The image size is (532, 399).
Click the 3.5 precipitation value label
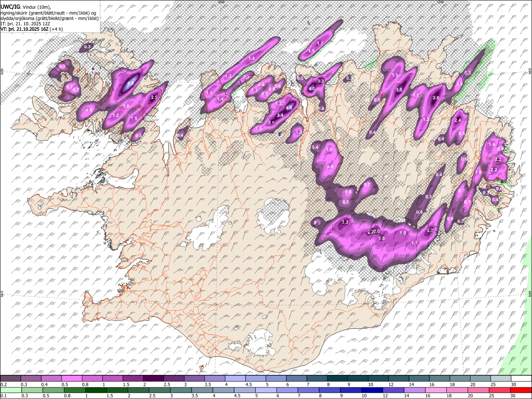point(399,90)
